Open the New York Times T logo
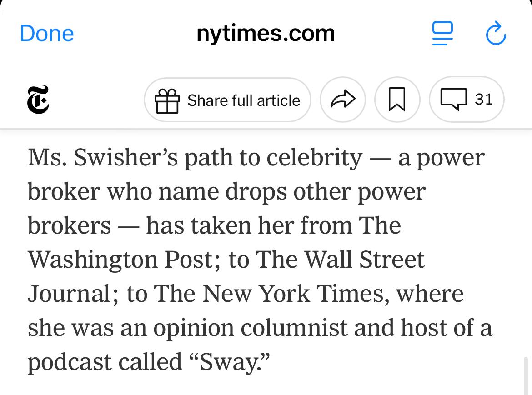This screenshot has height=395, width=532. point(38,100)
